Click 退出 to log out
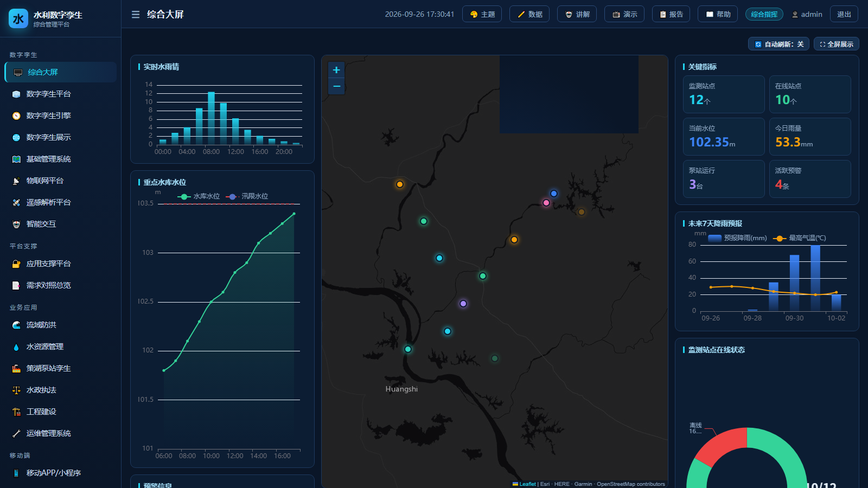The height and width of the screenshot is (488, 868). click(844, 14)
